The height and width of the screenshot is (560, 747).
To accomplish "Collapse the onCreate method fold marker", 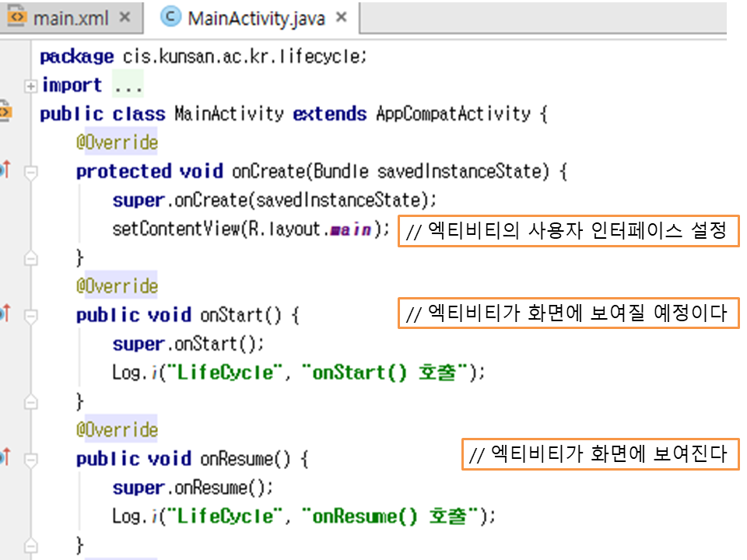I will 30,173.
